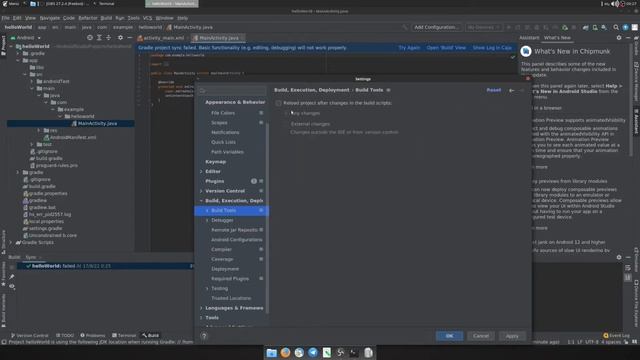640x360 pixels.
Task: Open the Build menu
Action: click(106, 18)
